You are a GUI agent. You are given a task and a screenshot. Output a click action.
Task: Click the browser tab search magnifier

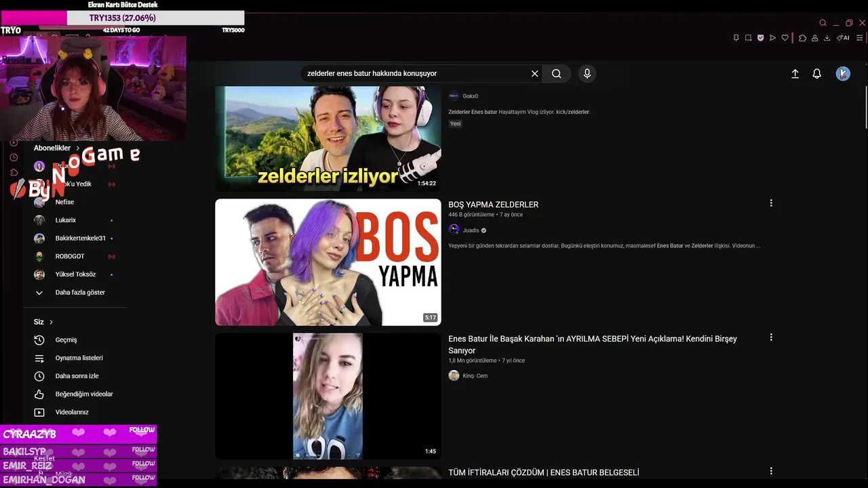[x=823, y=23]
